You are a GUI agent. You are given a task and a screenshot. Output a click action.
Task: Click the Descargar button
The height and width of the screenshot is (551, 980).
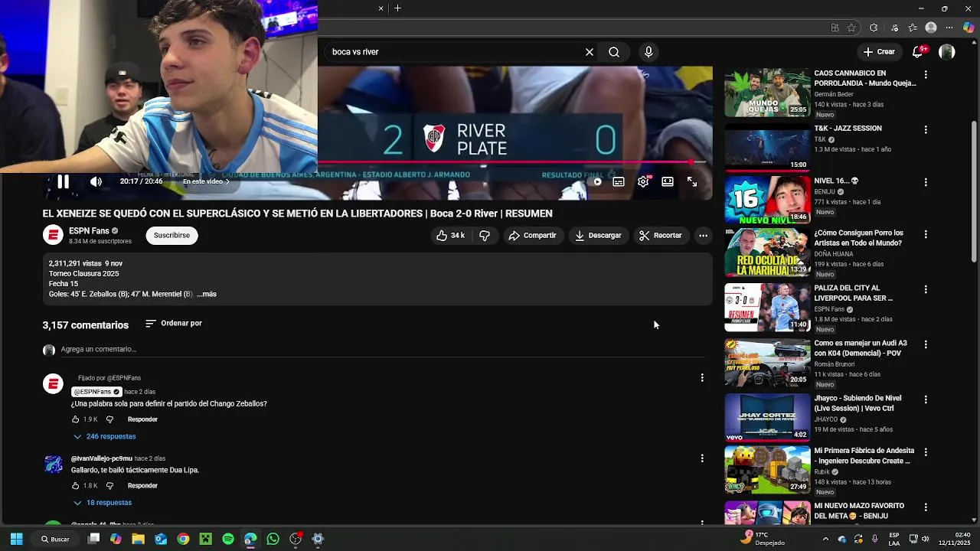[x=598, y=236]
